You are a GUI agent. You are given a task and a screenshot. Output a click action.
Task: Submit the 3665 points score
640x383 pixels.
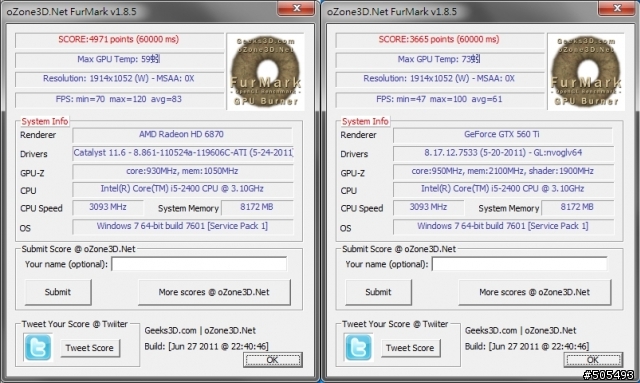coord(378,292)
